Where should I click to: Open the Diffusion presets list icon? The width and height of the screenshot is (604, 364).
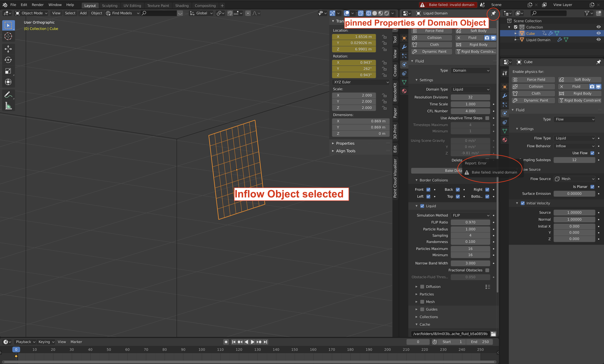488,287
